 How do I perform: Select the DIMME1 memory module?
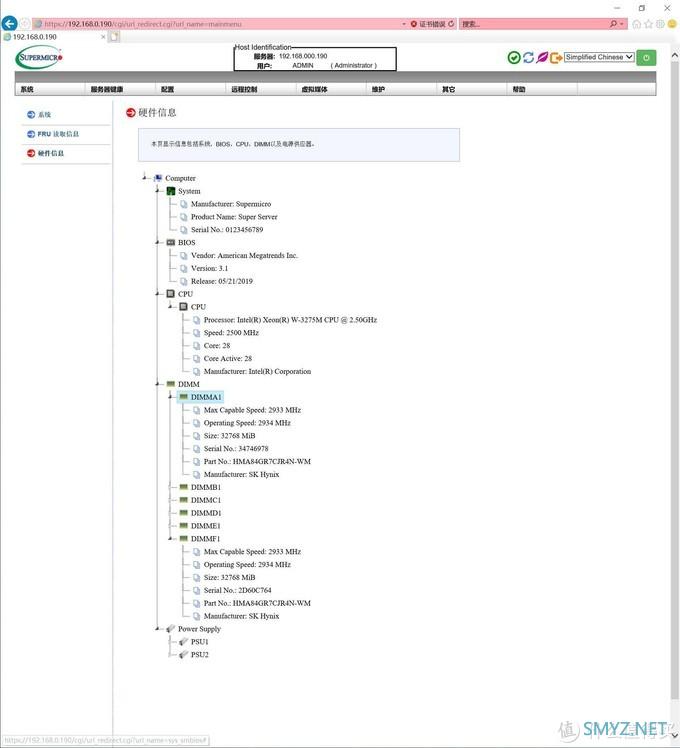click(x=205, y=526)
